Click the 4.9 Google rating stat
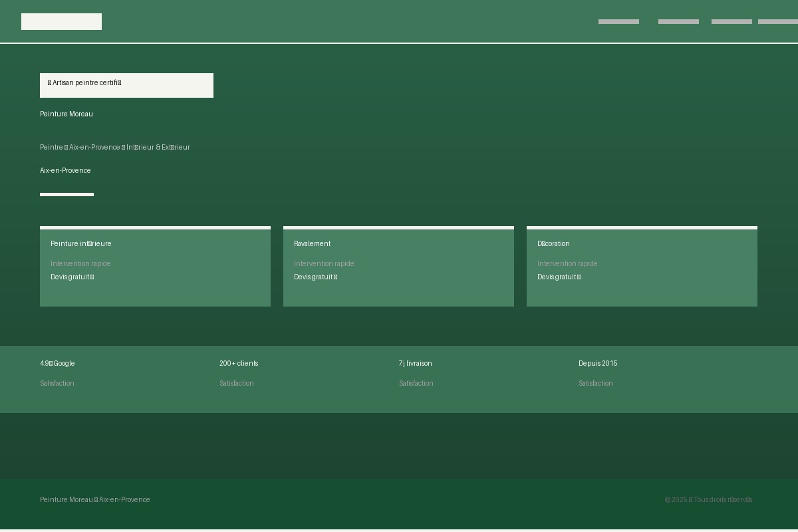This screenshot has height=532, width=798. click(57, 364)
